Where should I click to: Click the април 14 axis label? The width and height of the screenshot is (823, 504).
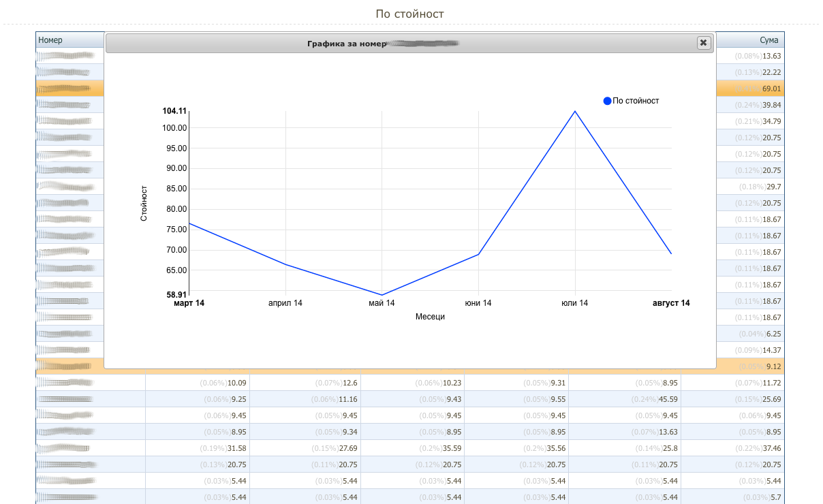pyautogui.click(x=285, y=303)
